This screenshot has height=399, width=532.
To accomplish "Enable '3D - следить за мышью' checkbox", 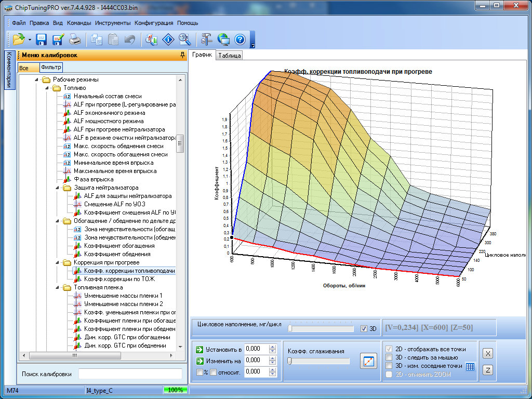I will (389, 357).
